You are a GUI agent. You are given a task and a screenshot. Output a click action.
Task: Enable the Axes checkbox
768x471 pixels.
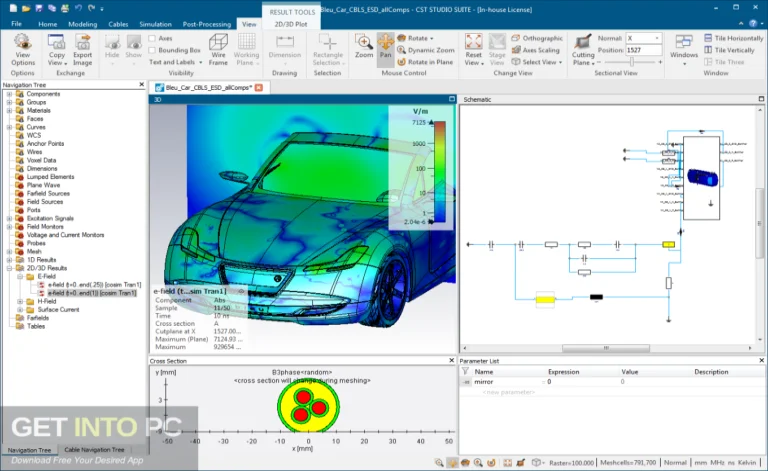[152, 38]
